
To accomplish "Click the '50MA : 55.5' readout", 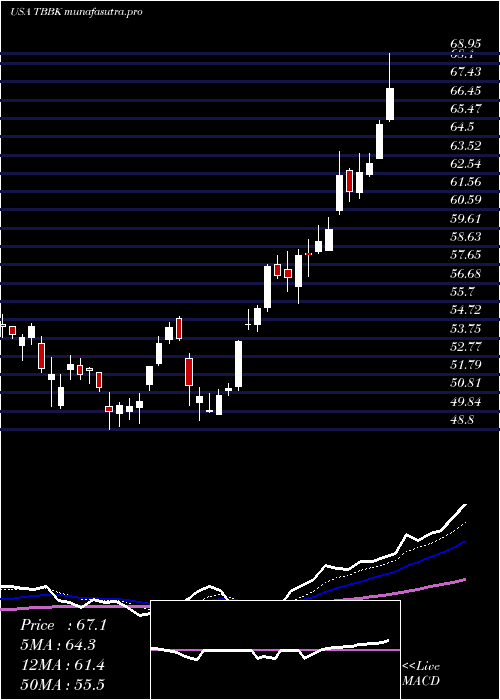I will [62, 684].
